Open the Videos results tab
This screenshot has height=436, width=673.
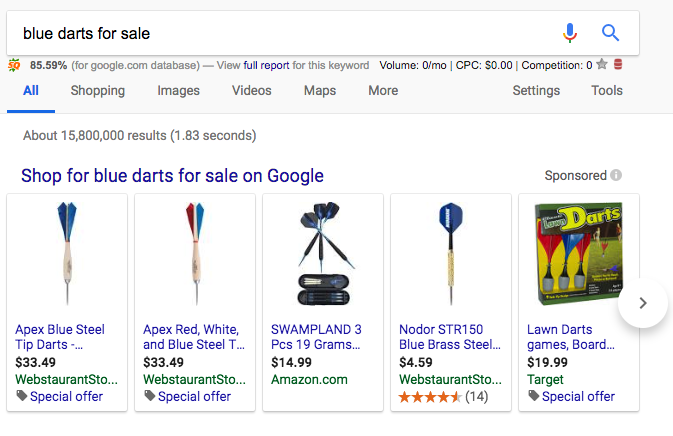coord(251,91)
